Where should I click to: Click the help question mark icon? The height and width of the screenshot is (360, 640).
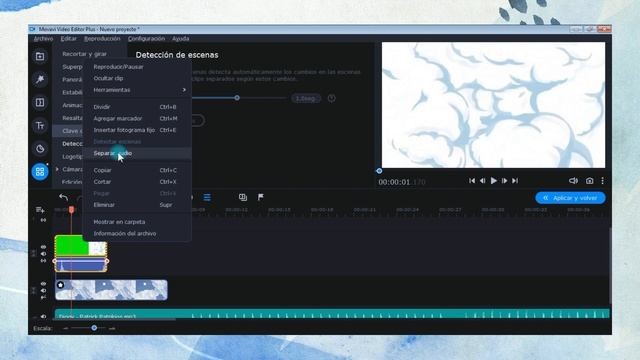click(x=331, y=98)
